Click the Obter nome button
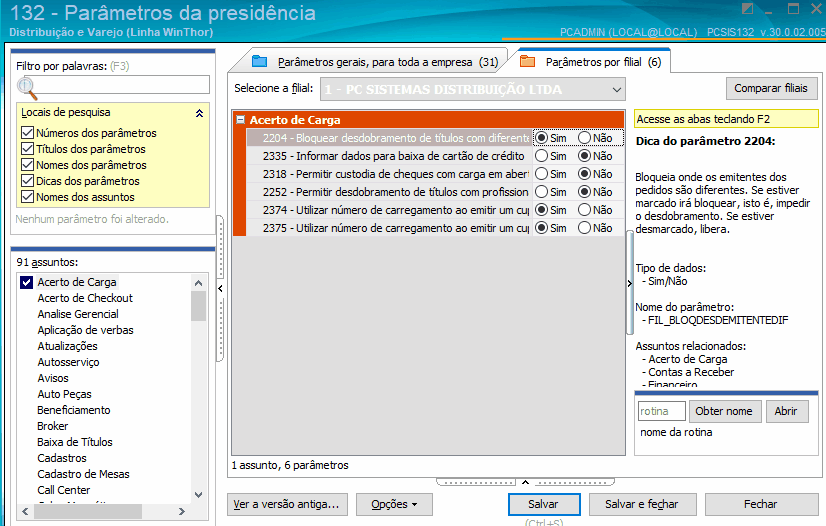 pos(724,411)
